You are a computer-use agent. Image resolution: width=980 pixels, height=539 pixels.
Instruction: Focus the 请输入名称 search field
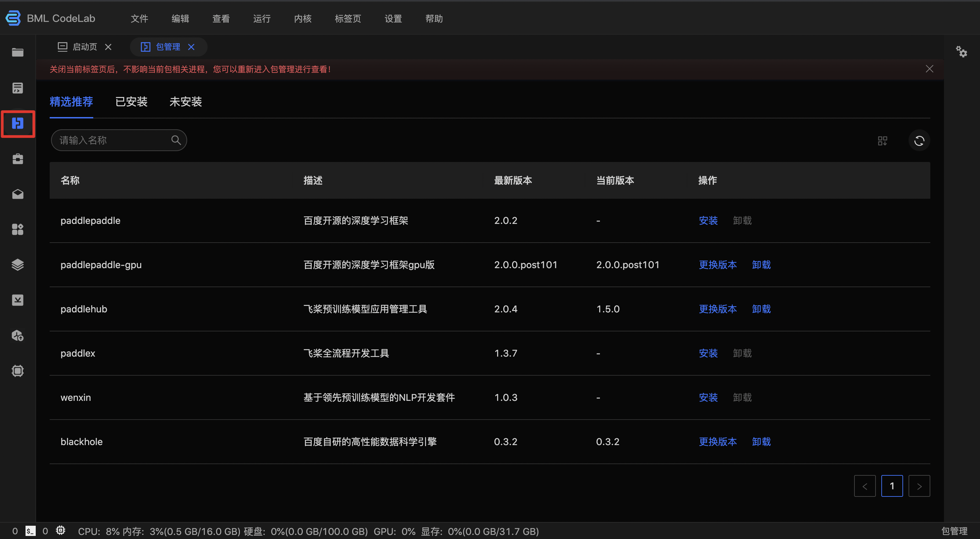pyautogui.click(x=119, y=140)
